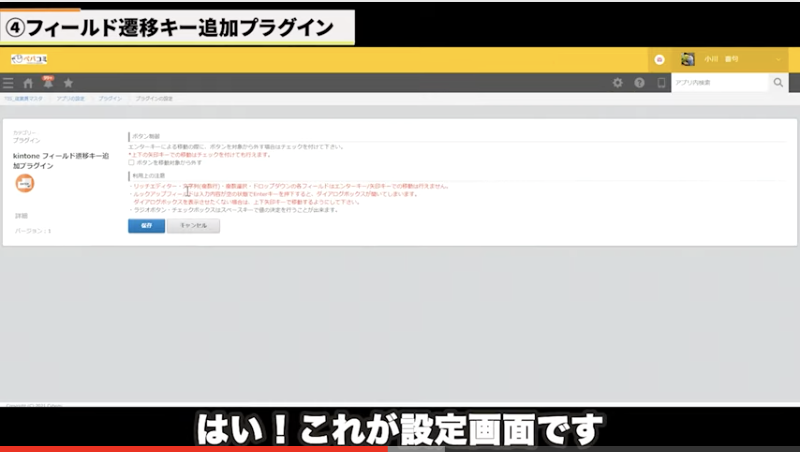Check the ボタンを移動対象から外す checkbox

tap(131, 162)
